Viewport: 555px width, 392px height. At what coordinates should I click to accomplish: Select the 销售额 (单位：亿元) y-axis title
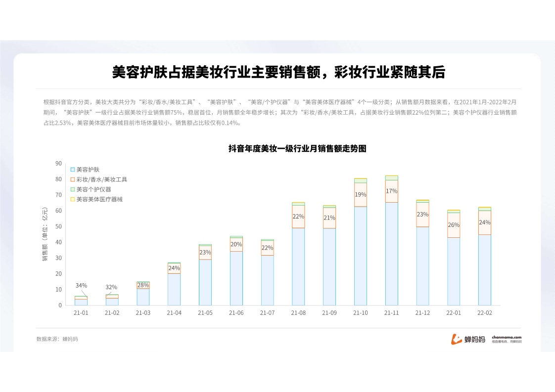[x=45, y=234]
